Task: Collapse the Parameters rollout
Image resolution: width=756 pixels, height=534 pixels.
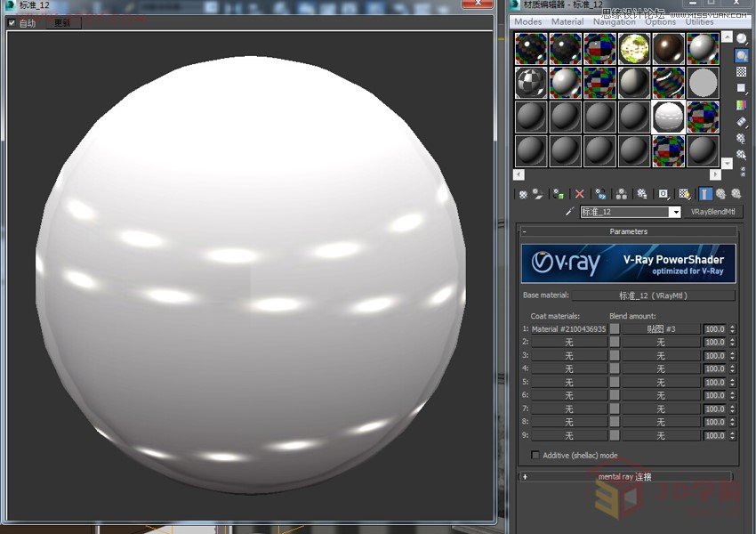Action: click(628, 231)
